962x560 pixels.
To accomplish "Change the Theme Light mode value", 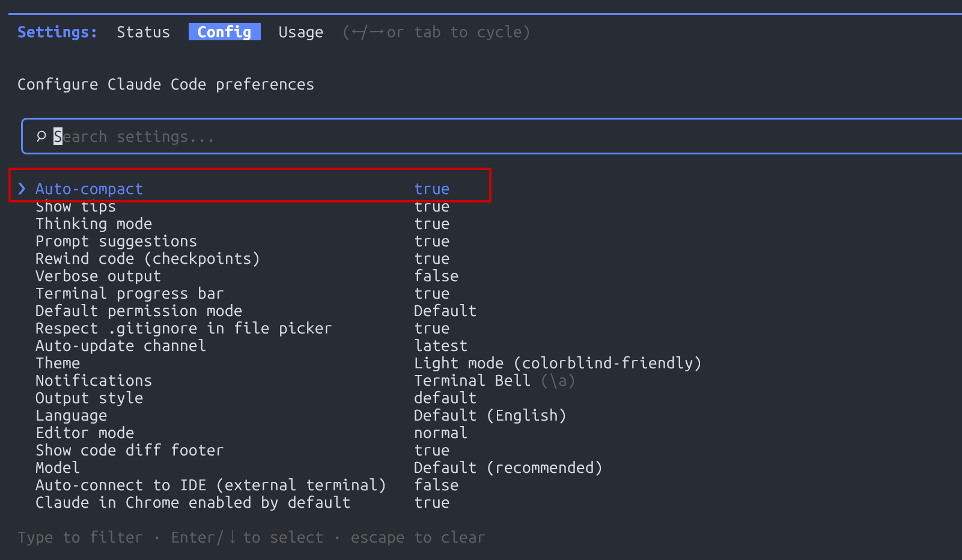I will point(557,363).
